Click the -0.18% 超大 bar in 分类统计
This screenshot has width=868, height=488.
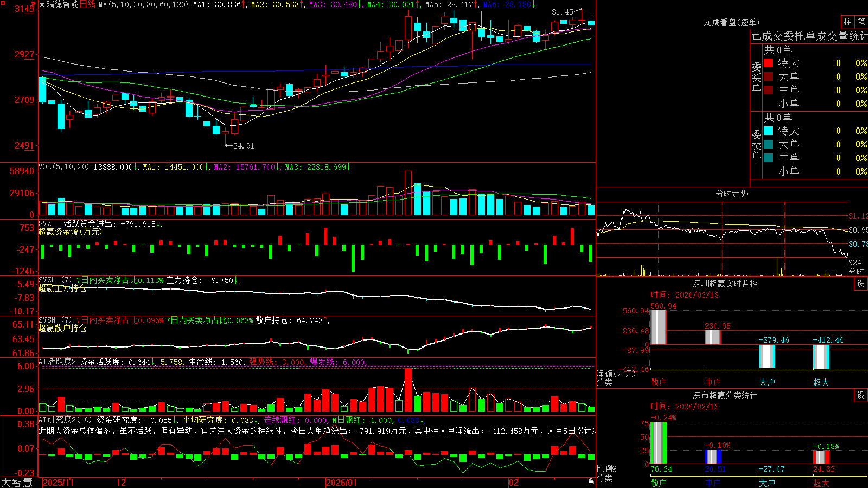point(821,457)
